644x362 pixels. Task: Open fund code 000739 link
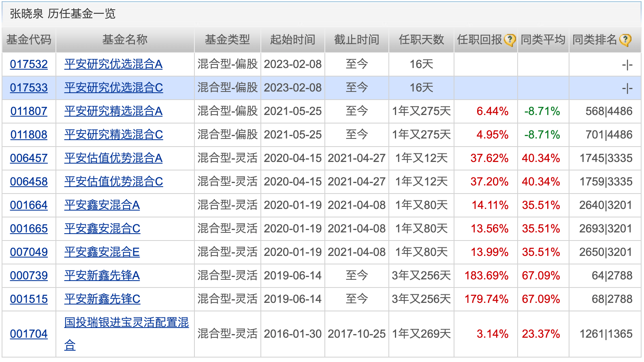coord(29,275)
